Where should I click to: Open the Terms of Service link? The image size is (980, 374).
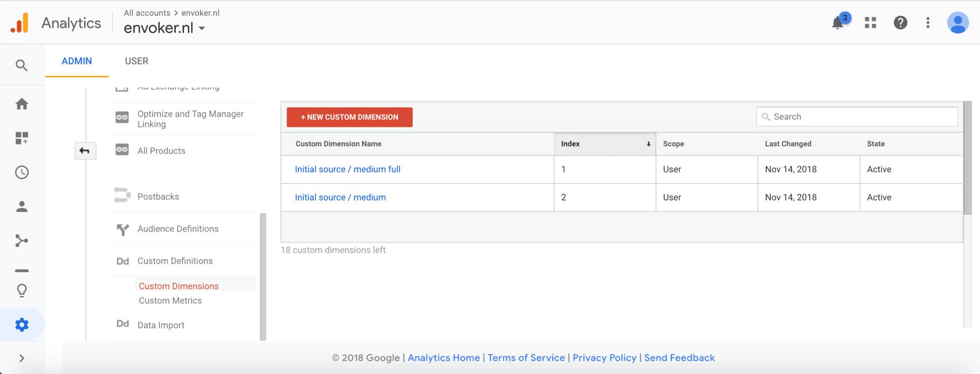click(526, 358)
